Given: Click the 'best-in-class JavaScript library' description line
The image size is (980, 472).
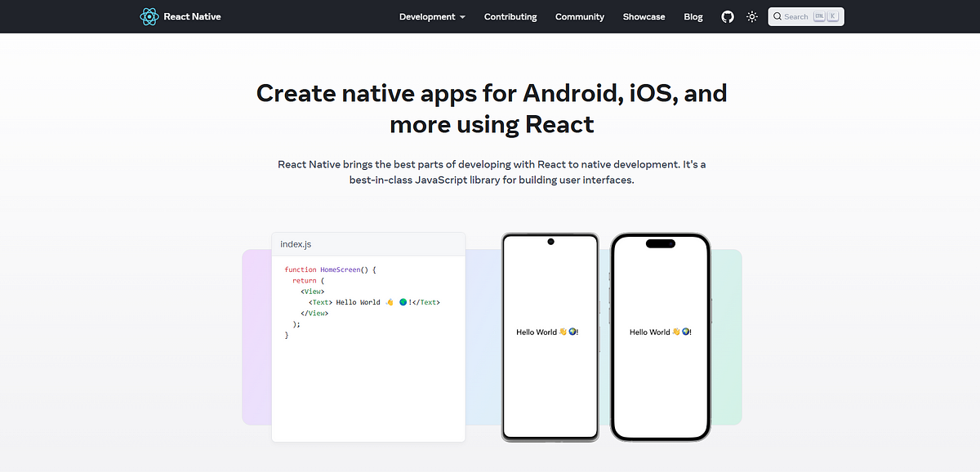Looking at the screenshot, I should (492, 180).
